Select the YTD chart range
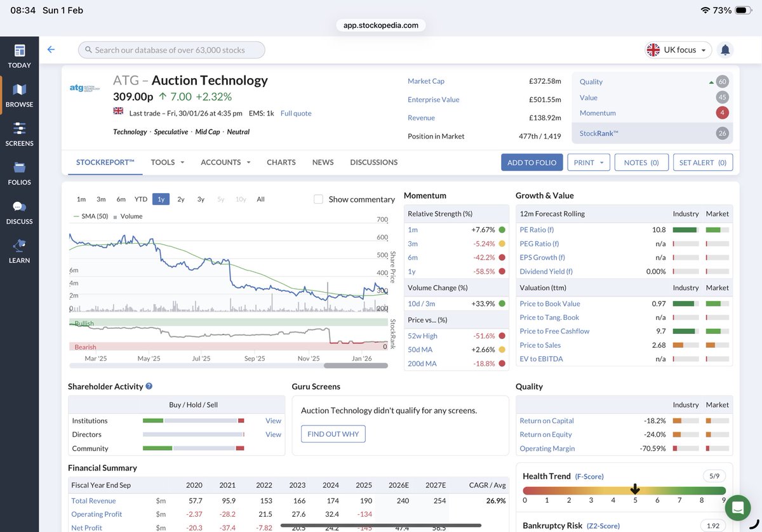Screen dimensions: 762x532 [x=141, y=199]
